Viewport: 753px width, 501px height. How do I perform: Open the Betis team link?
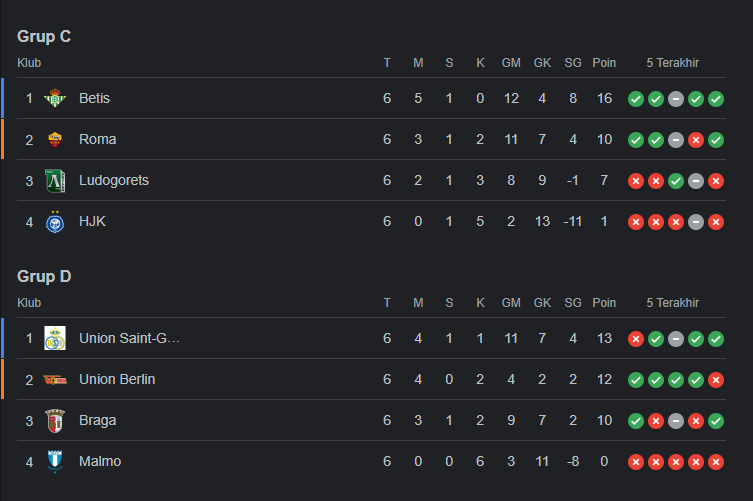94,98
